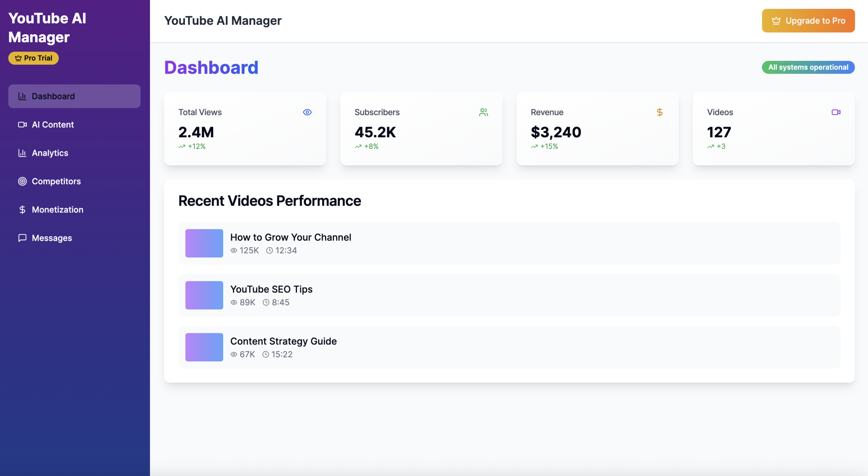This screenshot has width=868, height=476.
Task: Click the $3,240 revenue value
Action: (556, 132)
